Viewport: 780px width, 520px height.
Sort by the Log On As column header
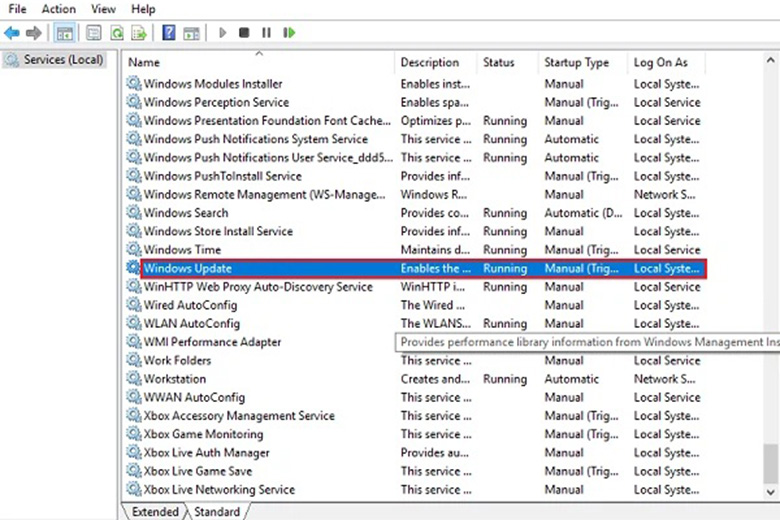point(666,62)
